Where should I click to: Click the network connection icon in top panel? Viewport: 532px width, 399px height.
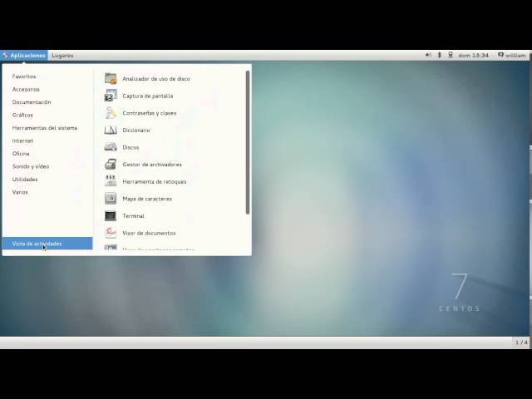point(451,55)
